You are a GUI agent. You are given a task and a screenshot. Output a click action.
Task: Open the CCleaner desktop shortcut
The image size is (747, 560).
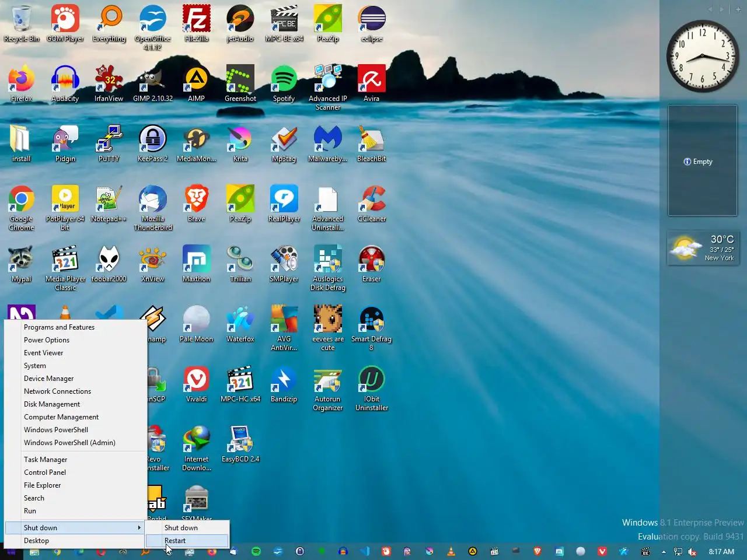(372, 204)
